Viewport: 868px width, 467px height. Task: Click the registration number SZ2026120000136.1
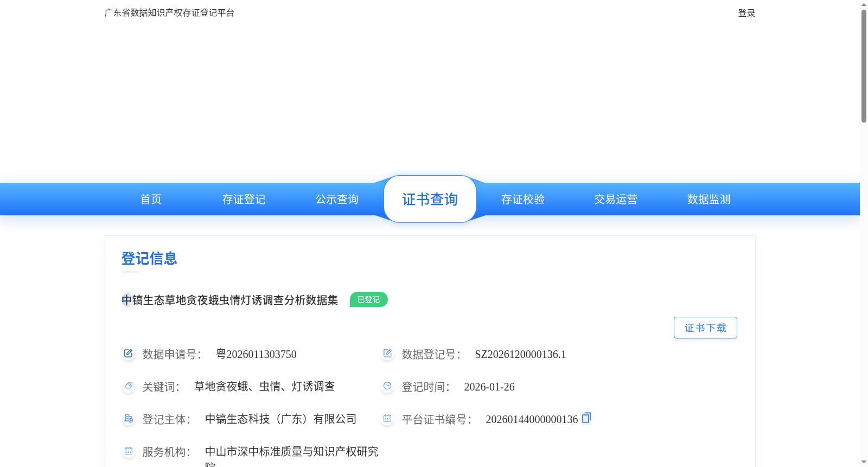coord(520,354)
